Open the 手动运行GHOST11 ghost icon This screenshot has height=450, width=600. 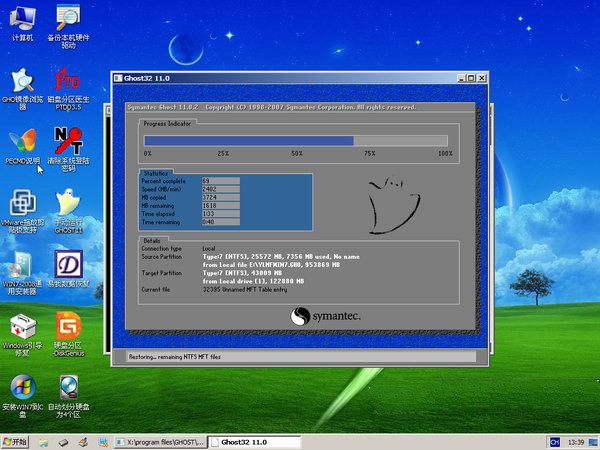pyautogui.click(x=68, y=203)
